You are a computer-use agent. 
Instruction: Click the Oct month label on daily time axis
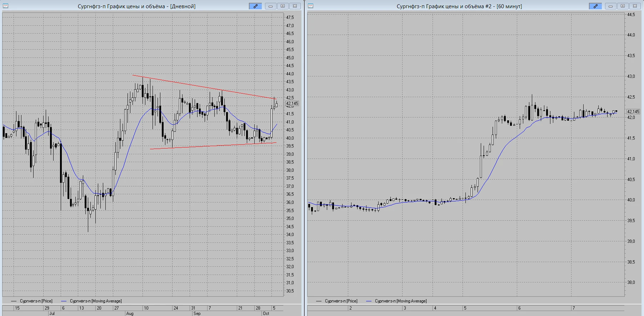(266, 314)
